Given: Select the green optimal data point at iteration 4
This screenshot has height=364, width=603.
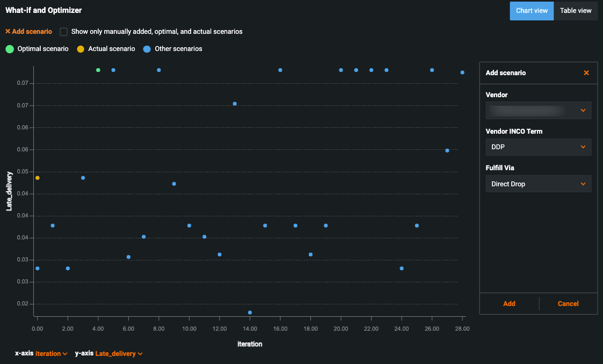Looking at the screenshot, I should click(x=98, y=70).
